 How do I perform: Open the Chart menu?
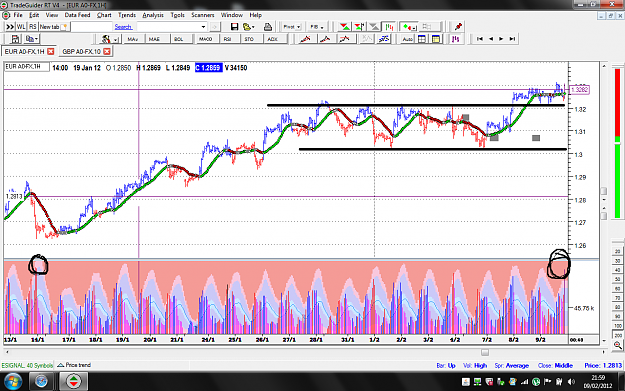click(x=104, y=15)
